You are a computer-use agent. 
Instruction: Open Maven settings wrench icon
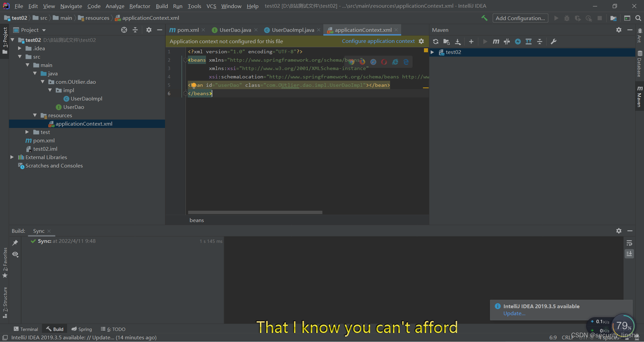pyautogui.click(x=553, y=42)
